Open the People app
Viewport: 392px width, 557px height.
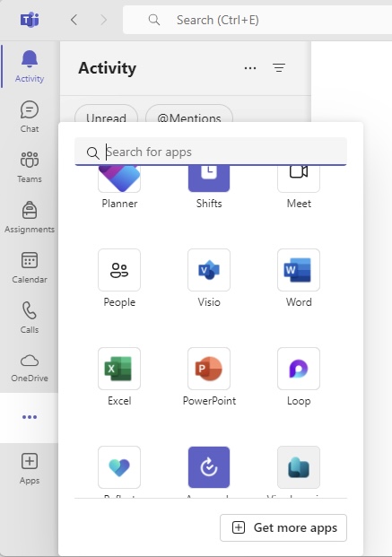[119, 270]
